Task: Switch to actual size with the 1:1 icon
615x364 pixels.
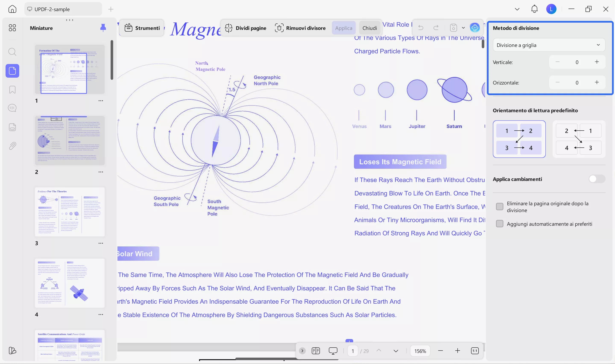Action: click(x=475, y=351)
